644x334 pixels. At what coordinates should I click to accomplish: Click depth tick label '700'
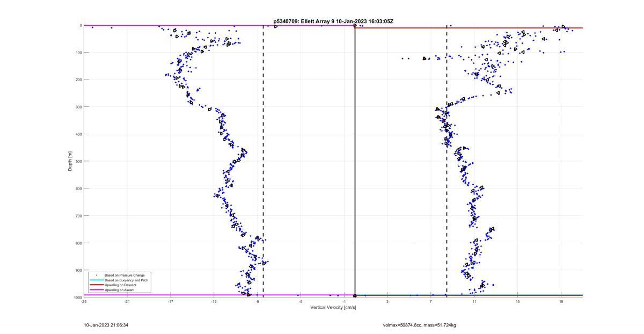(x=78, y=216)
